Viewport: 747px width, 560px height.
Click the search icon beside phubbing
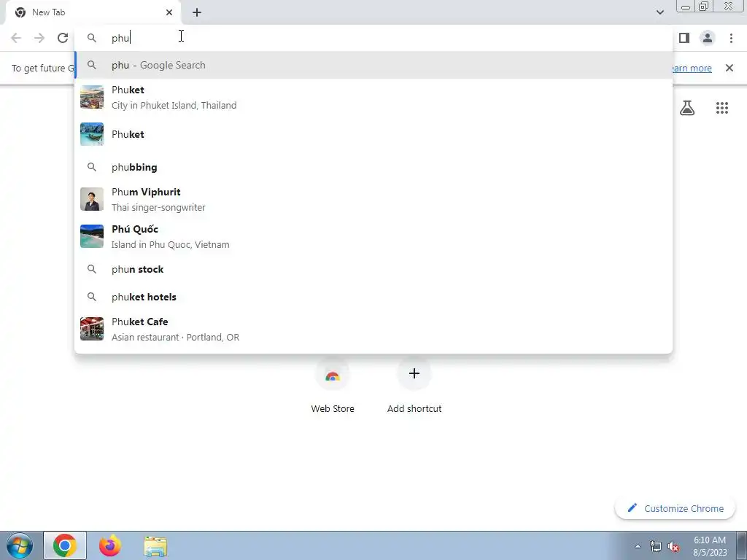click(91, 167)
